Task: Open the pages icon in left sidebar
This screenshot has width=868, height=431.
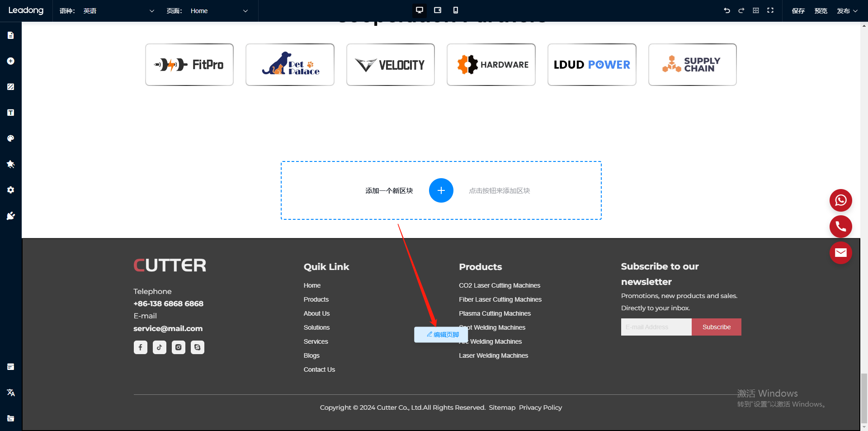Action: tap(11, 35)
